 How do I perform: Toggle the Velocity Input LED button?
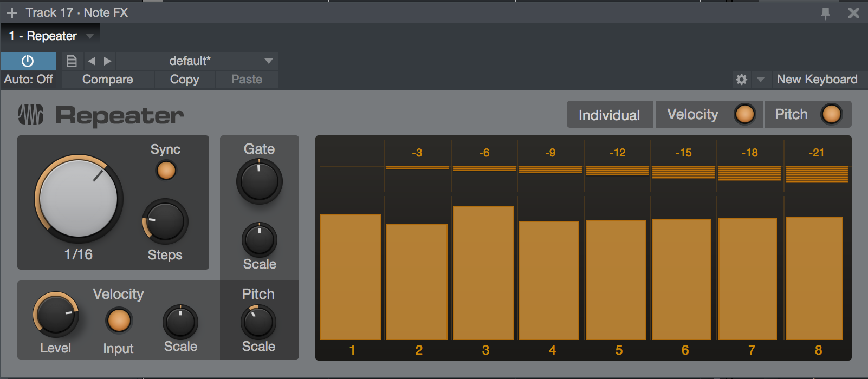click(119, 321)
